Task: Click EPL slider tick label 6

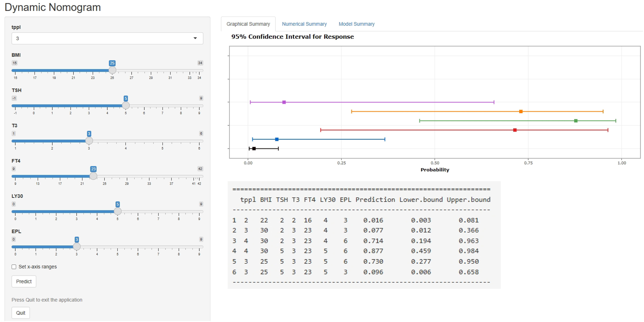Action: (x=138, y=254)
